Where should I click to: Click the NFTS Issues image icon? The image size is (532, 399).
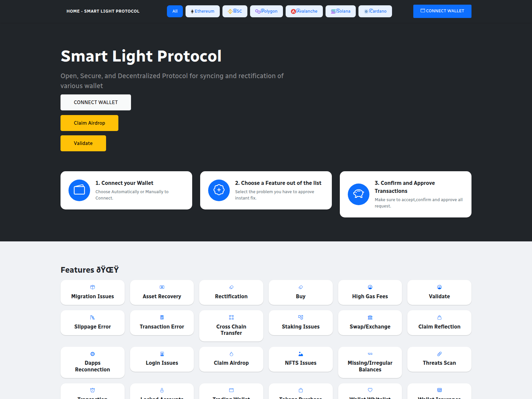(301, 354)
